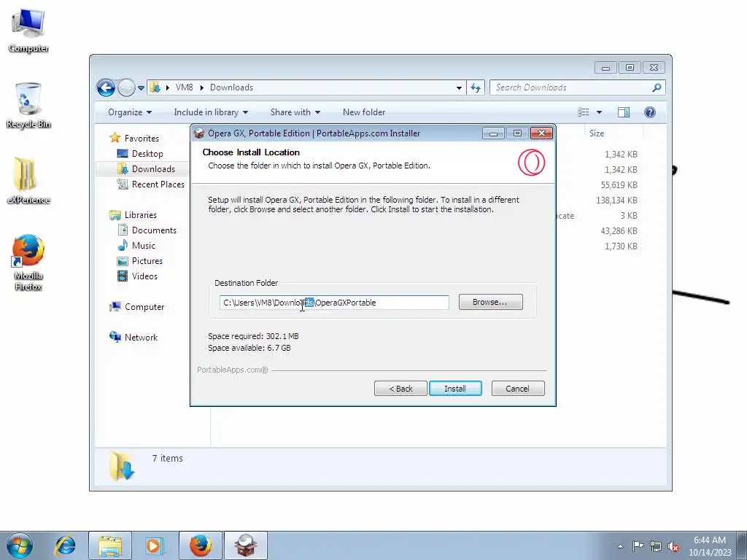
Task: Open Windows Media Player from taskbar
Action: point(154,545)
